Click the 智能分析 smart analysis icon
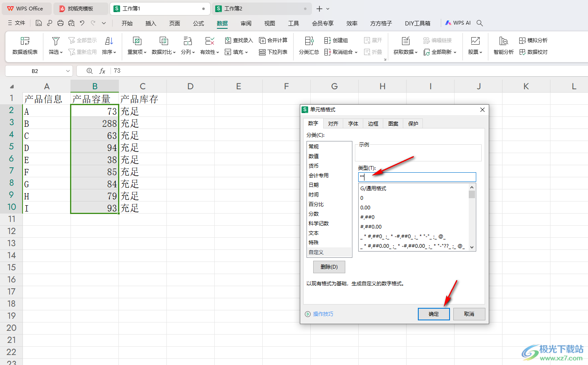The image size is (588, 365). [503, 41]
